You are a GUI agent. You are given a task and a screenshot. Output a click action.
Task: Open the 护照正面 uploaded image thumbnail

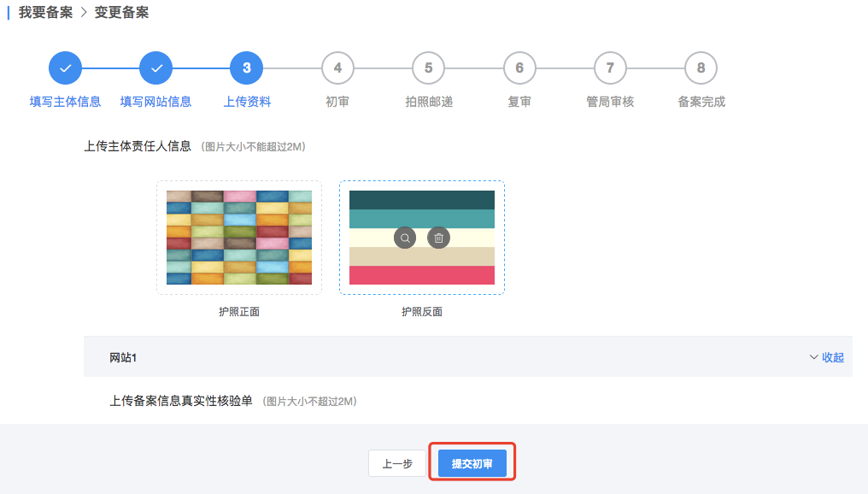pos(239,238)
